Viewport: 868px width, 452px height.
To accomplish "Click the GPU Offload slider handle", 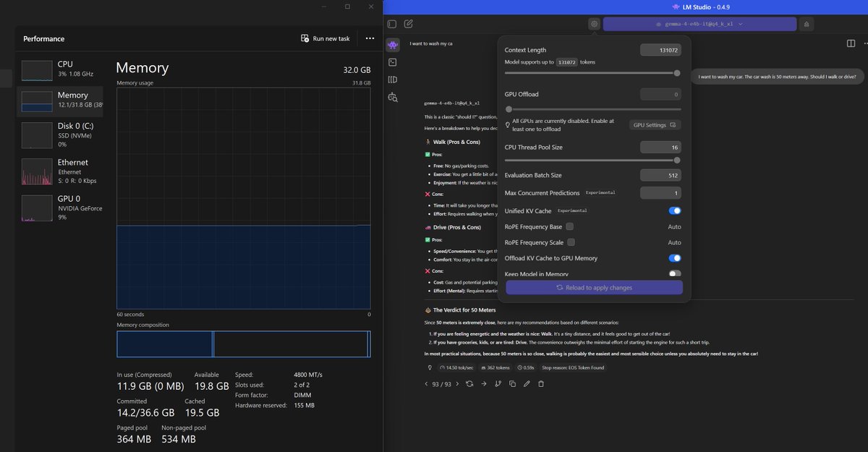I will [509, 109].
